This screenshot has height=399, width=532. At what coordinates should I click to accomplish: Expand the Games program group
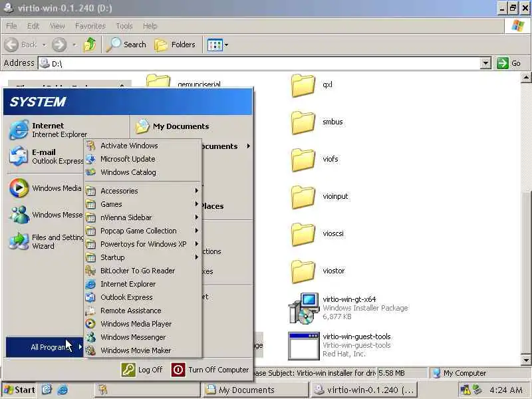click(142, 204)
